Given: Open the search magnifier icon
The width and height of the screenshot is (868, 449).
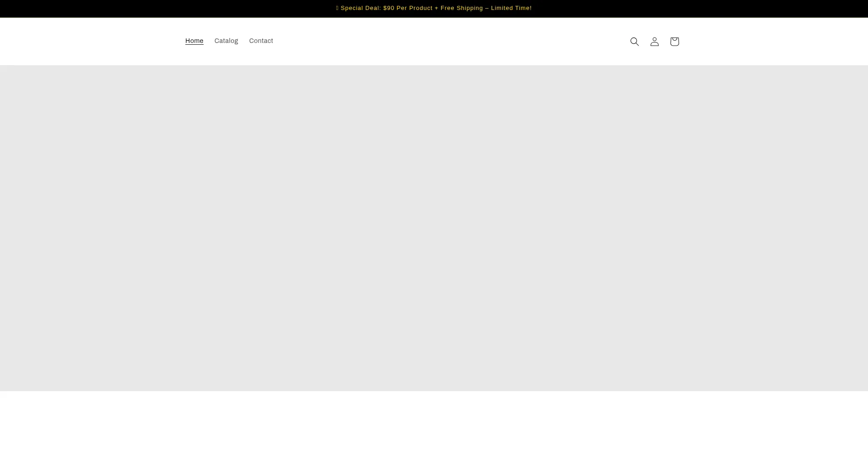Looking at the screenshot, I should [634, 42].
